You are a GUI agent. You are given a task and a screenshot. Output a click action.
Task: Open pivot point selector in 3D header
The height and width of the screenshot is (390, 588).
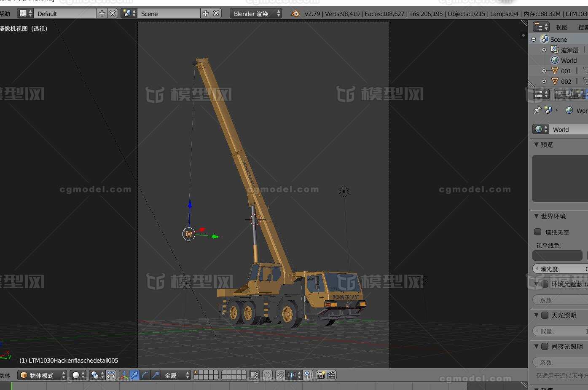pyautogui.click(x=97, y=375)
